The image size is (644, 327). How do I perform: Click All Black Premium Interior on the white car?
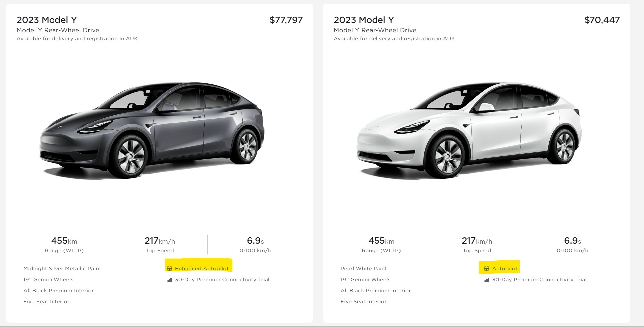(376, 291)
